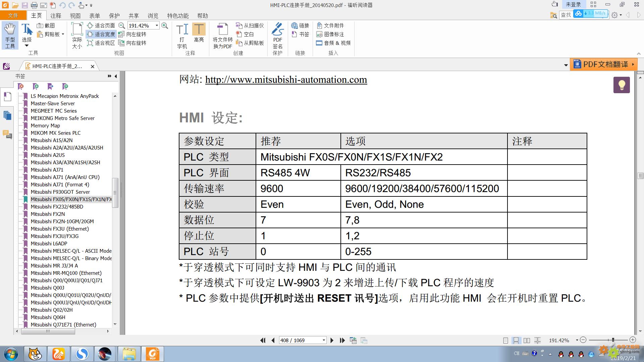Switch to facing pages view mode
The image size is (644, 362).
click(x=527, y=341)
